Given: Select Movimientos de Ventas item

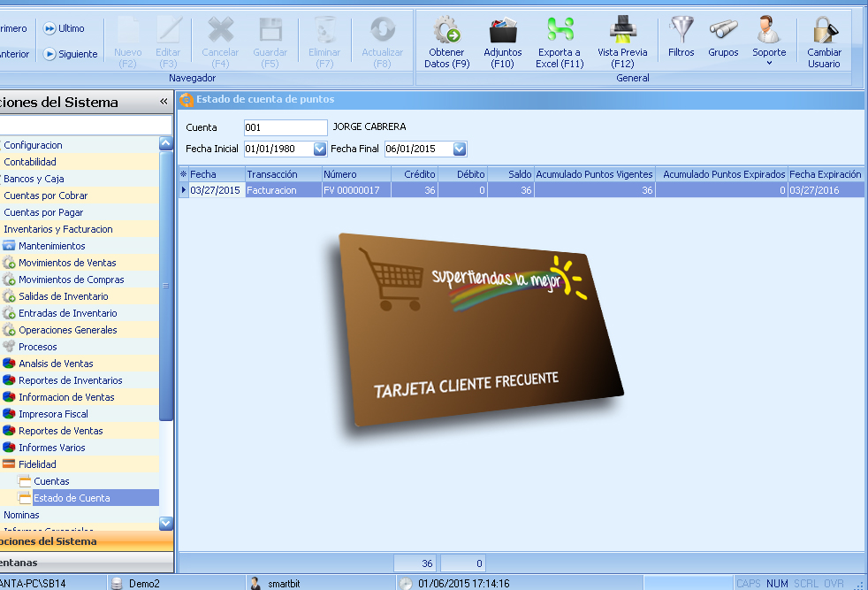Looking at the screenshot, I should pyautogui.click(x=67, y=263).
